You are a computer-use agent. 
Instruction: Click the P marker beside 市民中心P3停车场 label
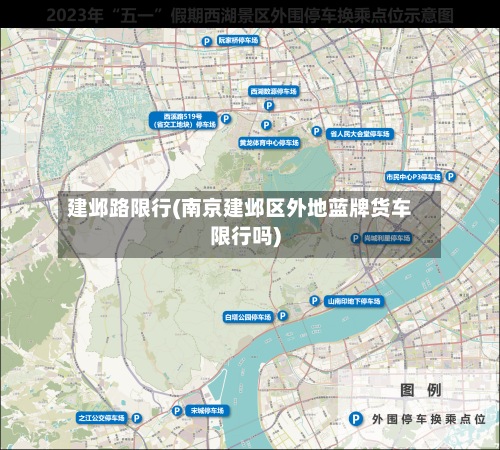pos(450,176)
